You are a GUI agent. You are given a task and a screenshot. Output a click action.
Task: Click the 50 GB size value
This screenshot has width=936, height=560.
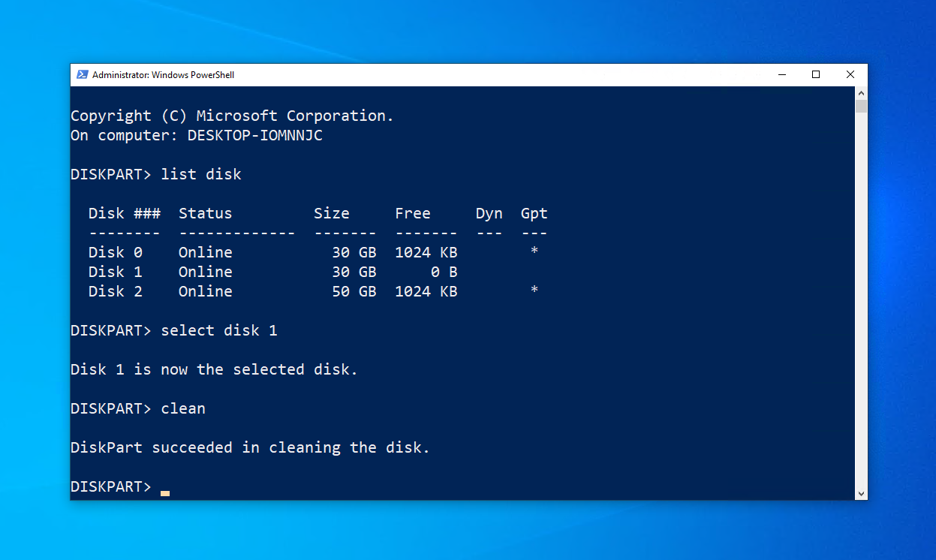pyautogui.click(x=354, y=291)
